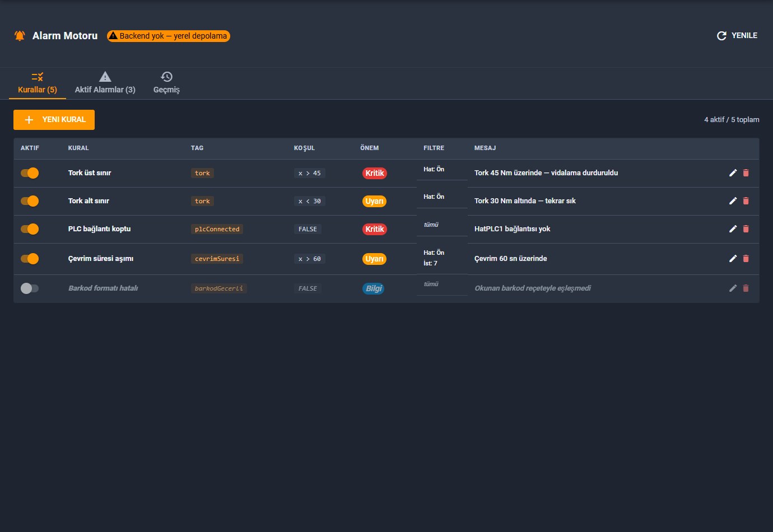Click the plcConnected tag chip
This screenshot has height=532, width=773.
point(217,229)
